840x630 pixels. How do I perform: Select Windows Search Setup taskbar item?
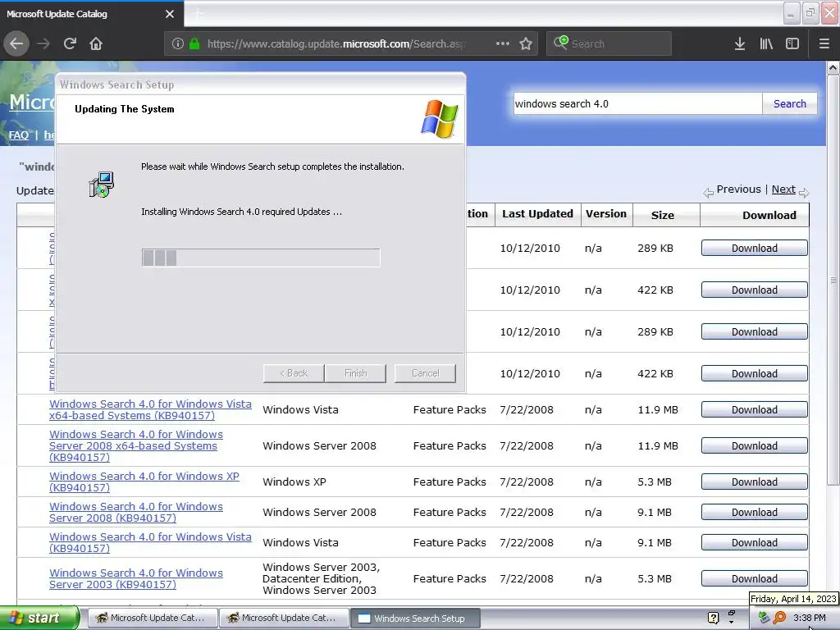(x=415, y=618)
